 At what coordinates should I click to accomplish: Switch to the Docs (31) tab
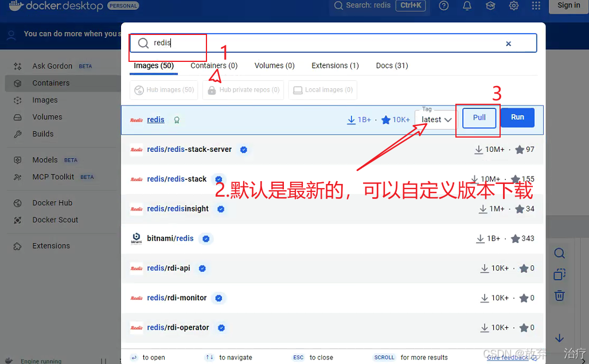tap(392, 66)
